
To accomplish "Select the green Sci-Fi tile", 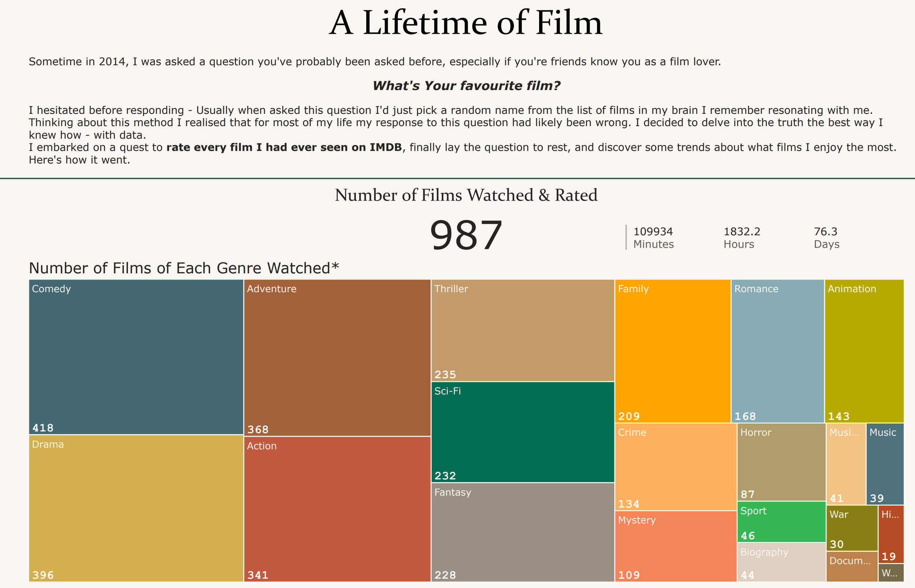I will click(522, 432).
